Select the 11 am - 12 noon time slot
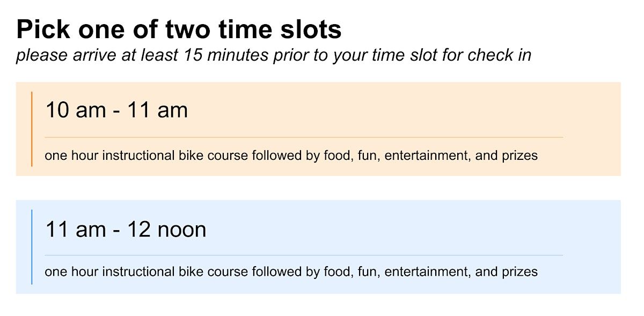 (126, 229)
